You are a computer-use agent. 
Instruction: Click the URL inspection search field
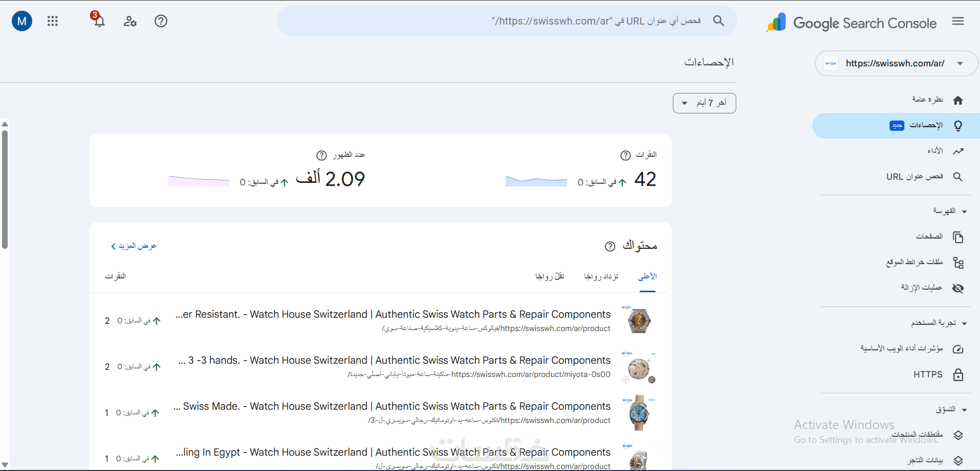pyautogui.click(x=507, y=21)
